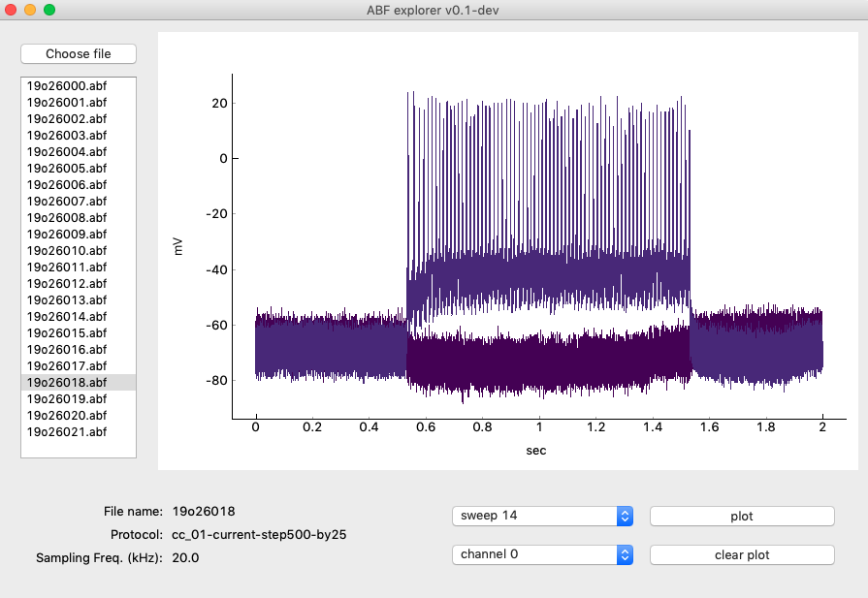Click the channel 0 stepper control
Screen dimensions: 868x598
[623, 554]
